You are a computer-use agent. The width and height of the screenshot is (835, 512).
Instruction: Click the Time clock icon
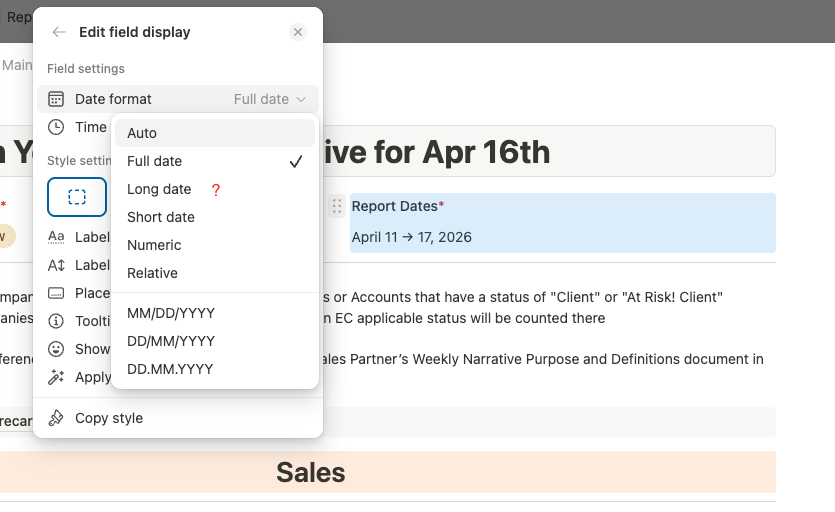coord(57,127)
